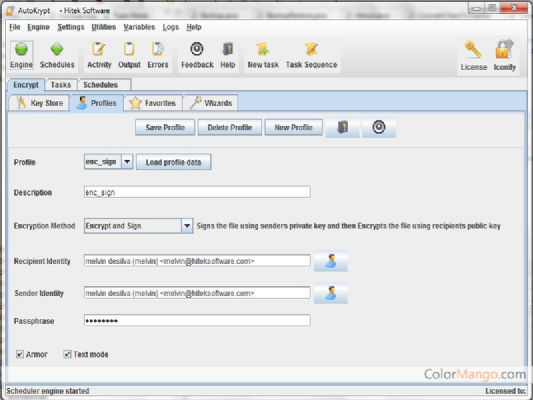This screenshot has width=533, height=400.
Task: Click the 'Licensed to:' status text
Action: 505,391
